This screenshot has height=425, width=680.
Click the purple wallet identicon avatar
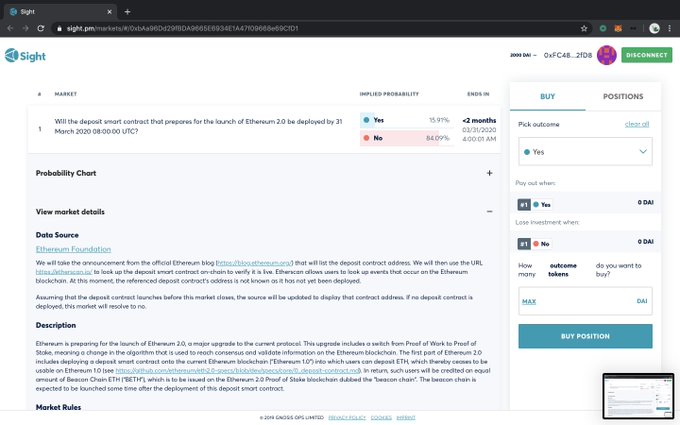[606, 55]
